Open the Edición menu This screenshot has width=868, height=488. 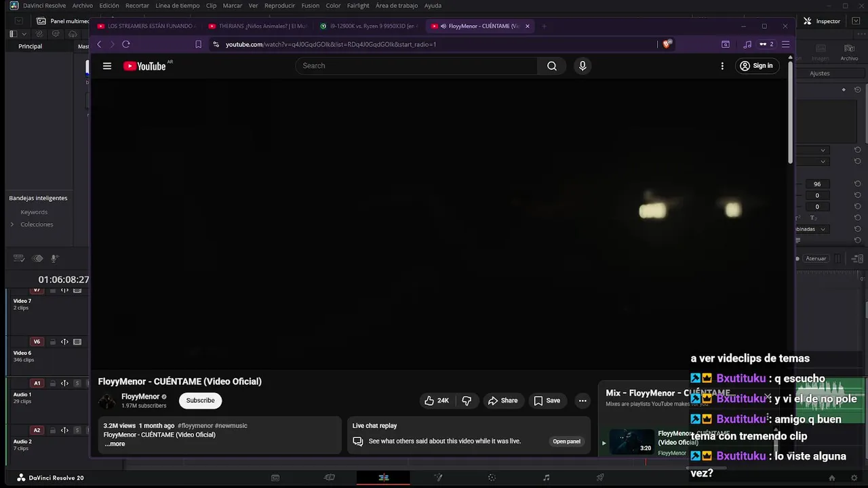coord(109,5)
